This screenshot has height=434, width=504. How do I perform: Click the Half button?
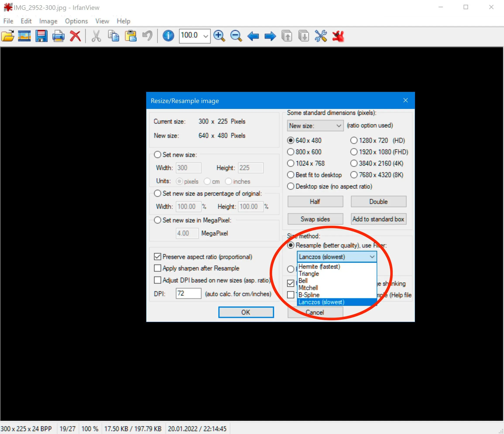click(315, 201)
